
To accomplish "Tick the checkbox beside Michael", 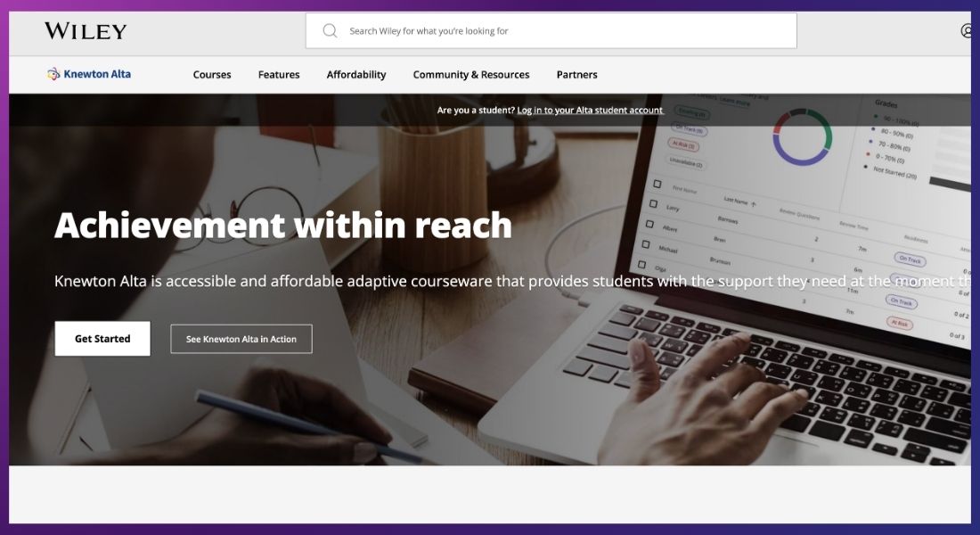I will pyautogui.click(x=646, y=244).
